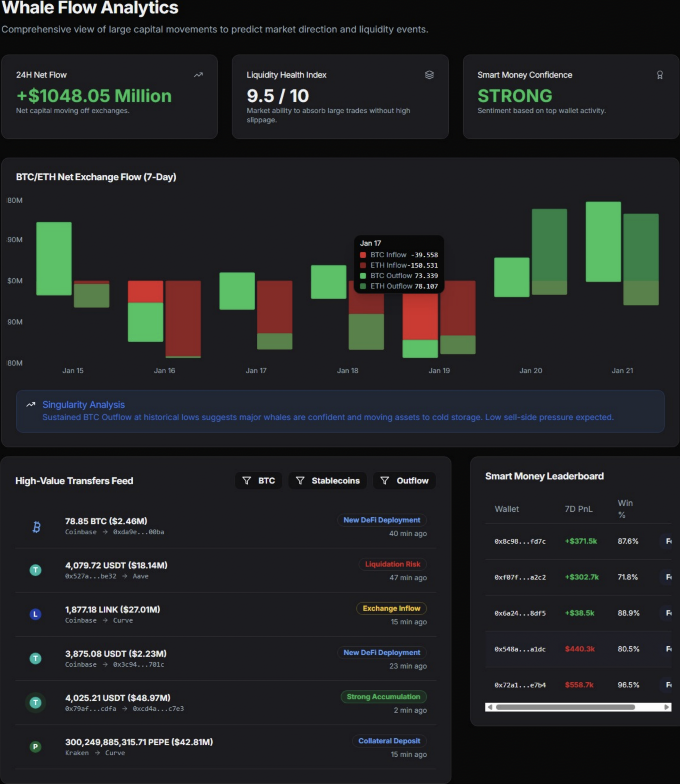
Task: Click the trending arrow icon in 24H Net Flow card
Action: tap(198, 75)
